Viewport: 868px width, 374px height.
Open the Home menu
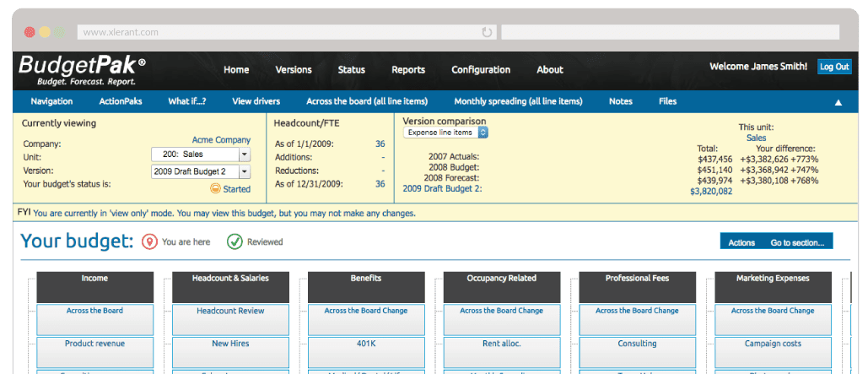click(236, 70)
